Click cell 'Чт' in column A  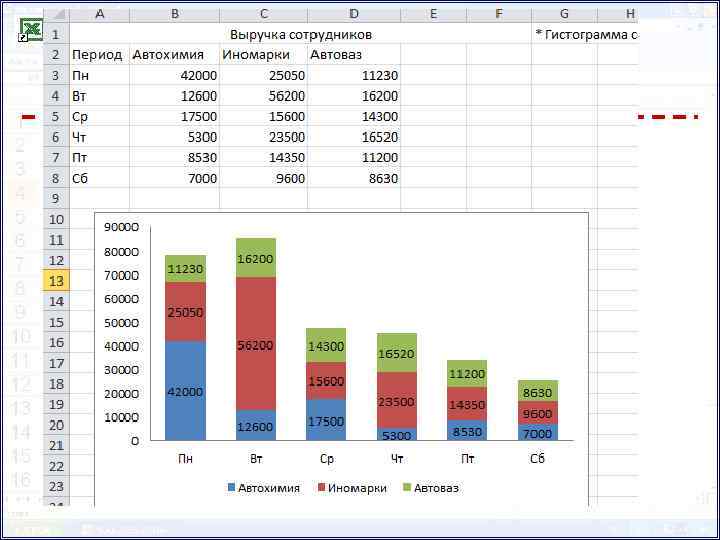(99, 137)
